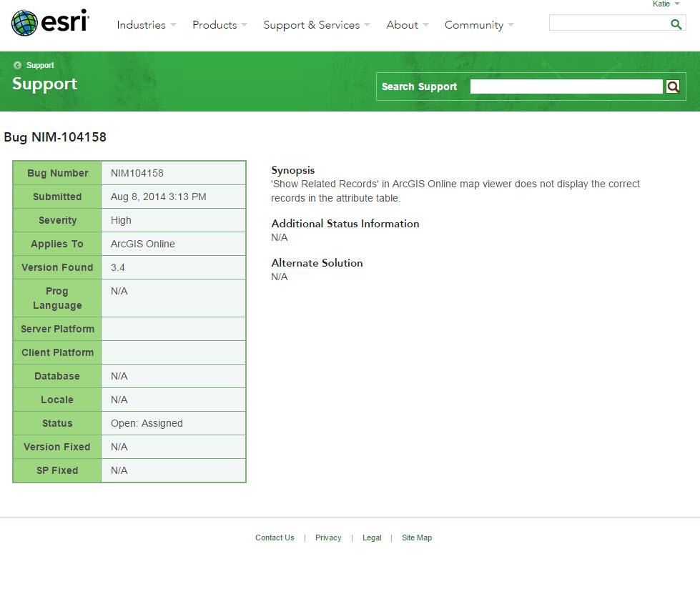This screenshot has height=614, width=700.
Task: Click the back arrow icon beside Support breadcrumb
Action: pos(17,65)
